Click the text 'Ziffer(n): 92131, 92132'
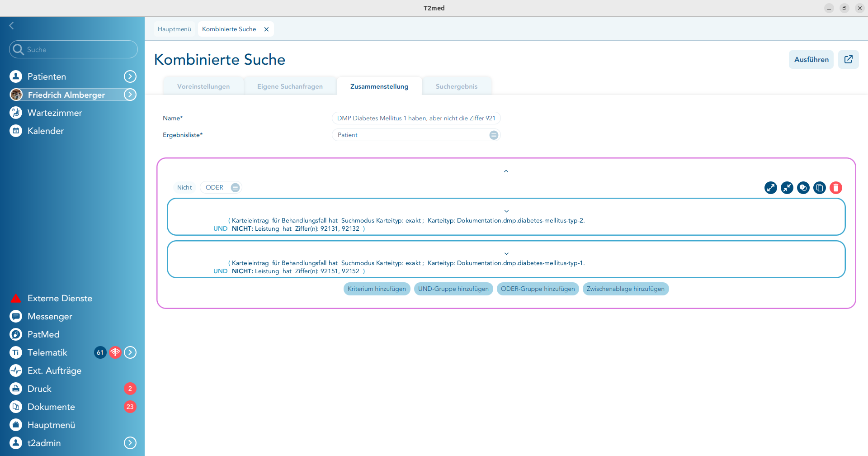 pos(327,228)
